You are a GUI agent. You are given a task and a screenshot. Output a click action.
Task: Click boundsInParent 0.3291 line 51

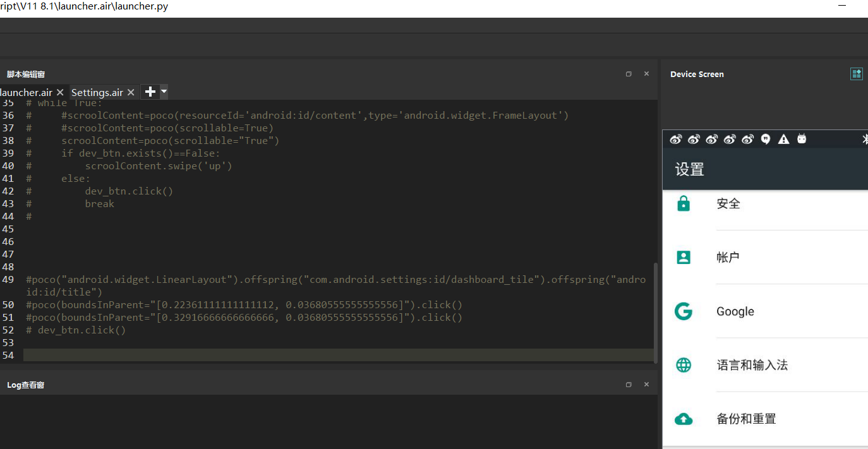coord(244,317)
